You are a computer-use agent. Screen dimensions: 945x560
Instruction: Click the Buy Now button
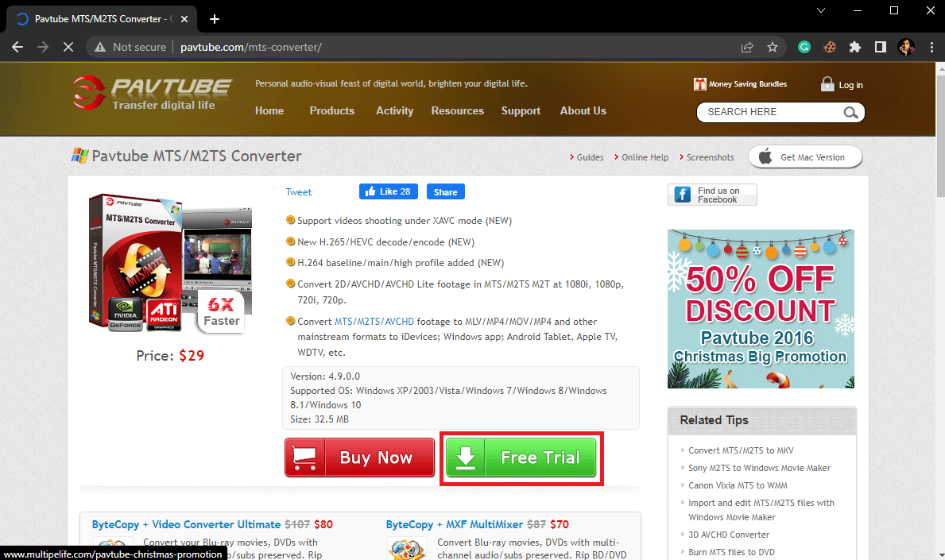[359, 458]
